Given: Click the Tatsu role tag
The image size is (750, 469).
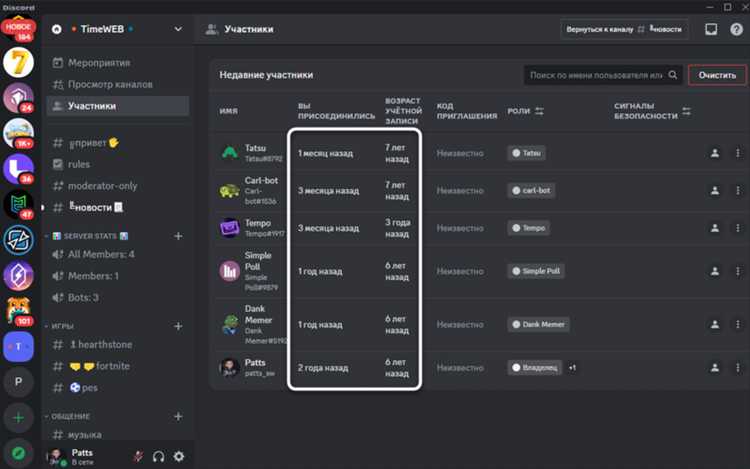Looking at the screenshot, I should tap(527, 153).
